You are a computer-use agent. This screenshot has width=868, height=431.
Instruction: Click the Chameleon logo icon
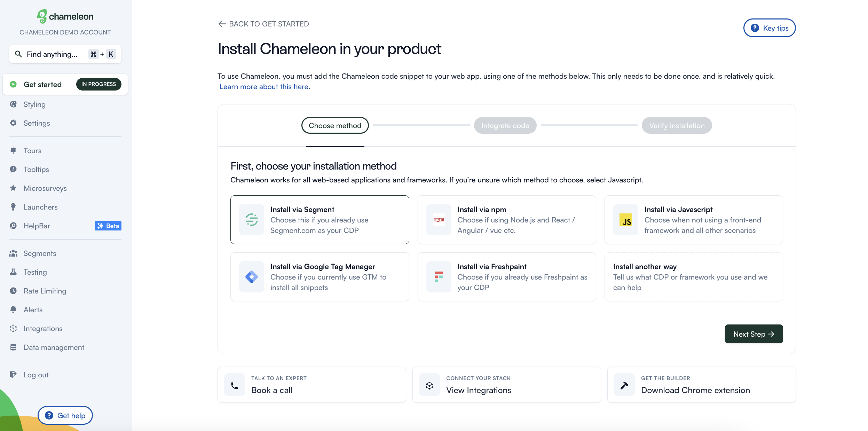pyautogui.click(x=42, y=16)
